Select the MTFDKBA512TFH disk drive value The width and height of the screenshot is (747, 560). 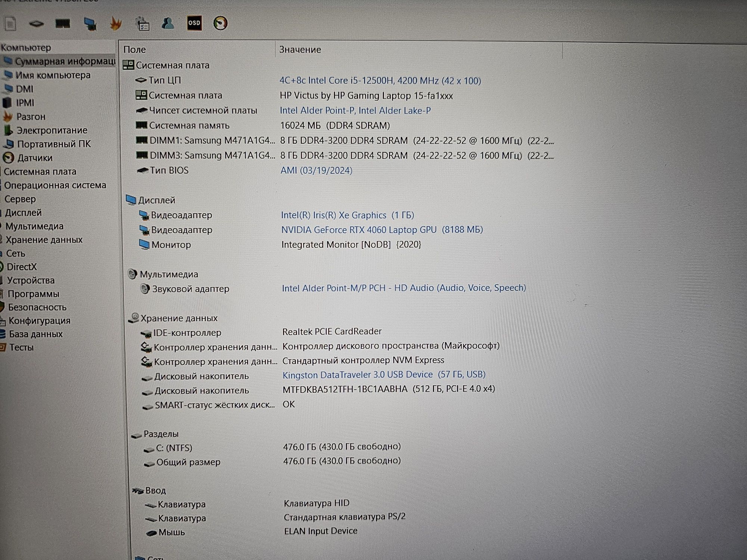click(x=388, y=389)
